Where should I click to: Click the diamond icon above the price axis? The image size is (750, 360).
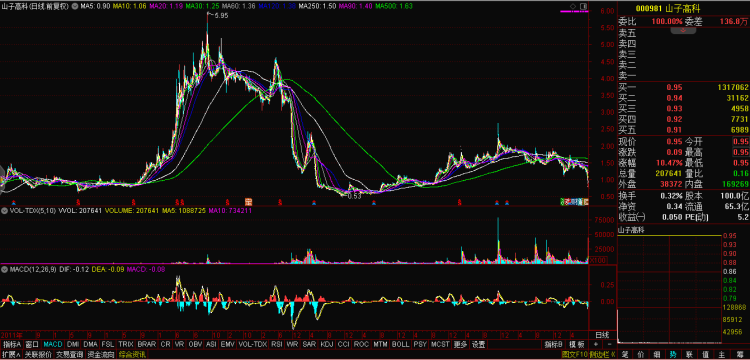click(573, 6)
